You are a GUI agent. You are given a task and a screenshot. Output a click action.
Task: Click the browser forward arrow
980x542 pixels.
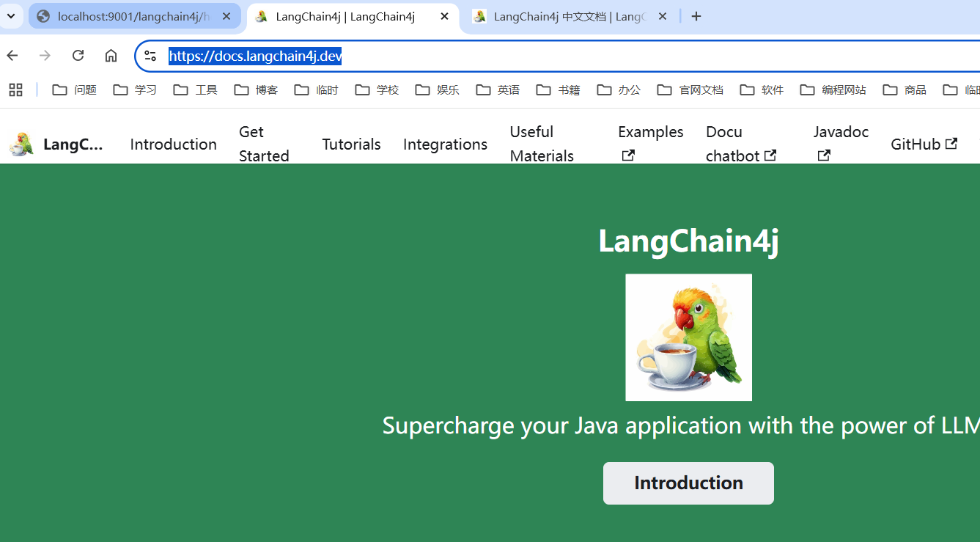[45, 56]
